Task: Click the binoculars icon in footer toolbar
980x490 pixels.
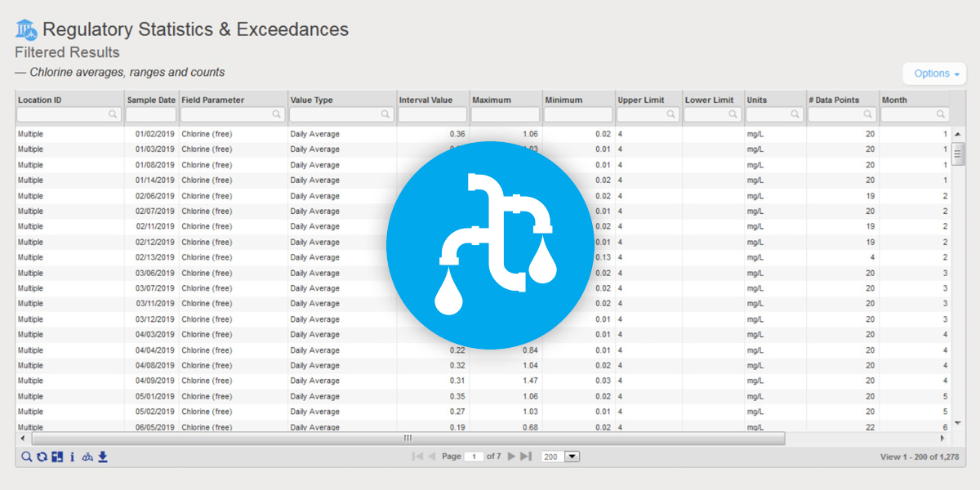Action: (x=87, y=457)
